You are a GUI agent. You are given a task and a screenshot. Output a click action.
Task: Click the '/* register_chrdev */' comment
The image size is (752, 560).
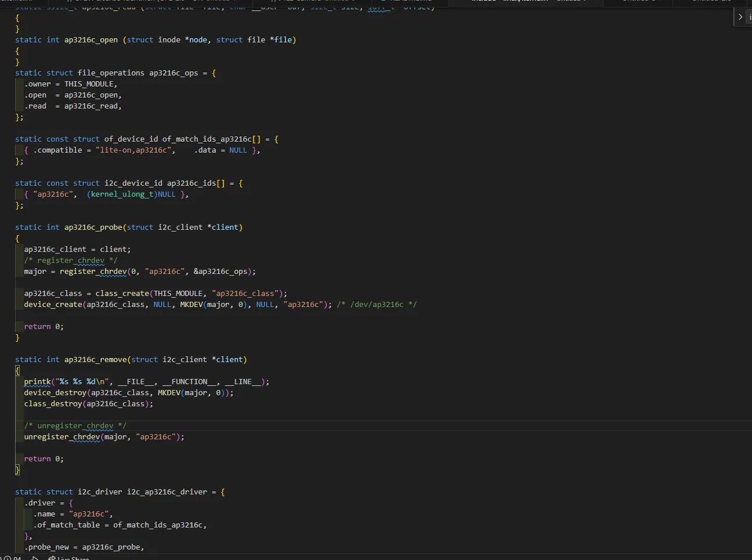[71, 261]
